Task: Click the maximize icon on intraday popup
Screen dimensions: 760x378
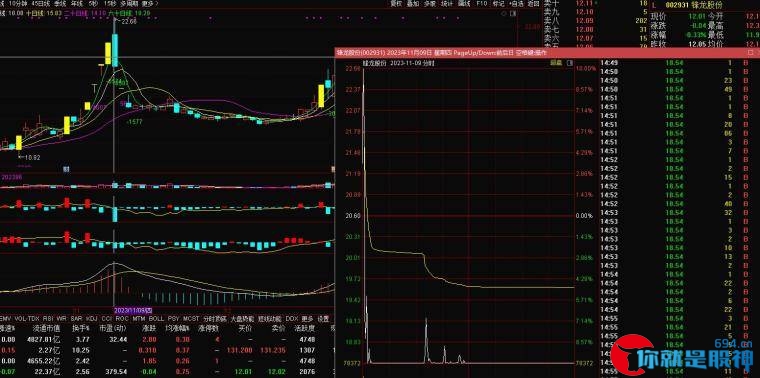Action: (751, 52)
